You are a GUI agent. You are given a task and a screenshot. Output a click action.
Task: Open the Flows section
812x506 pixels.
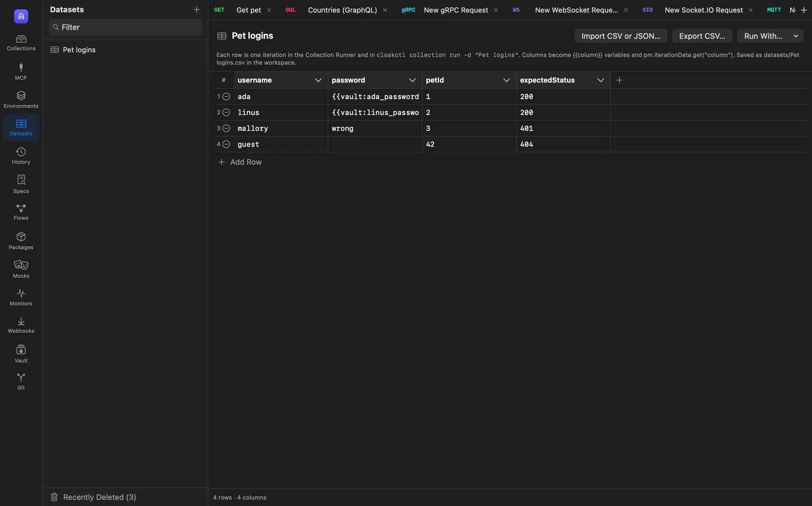(21, 212)
